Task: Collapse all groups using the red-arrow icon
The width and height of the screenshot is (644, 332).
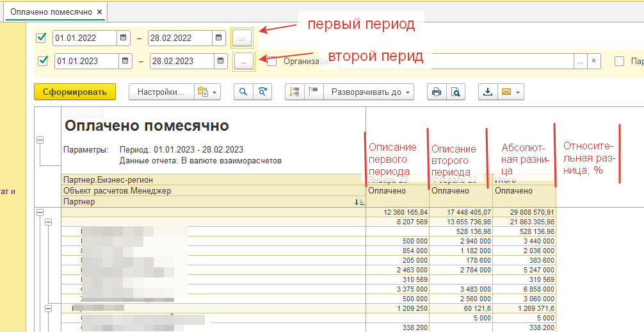Action: [294, 92]
